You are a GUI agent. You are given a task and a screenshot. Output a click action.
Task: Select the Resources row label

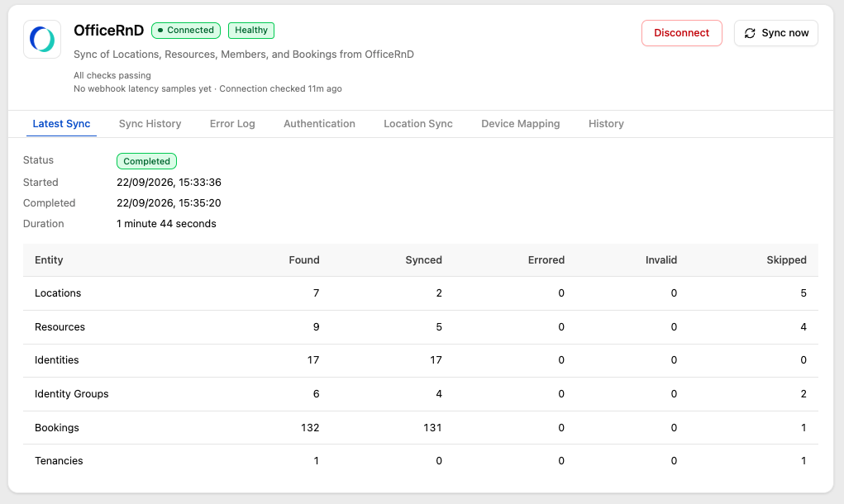60,327
